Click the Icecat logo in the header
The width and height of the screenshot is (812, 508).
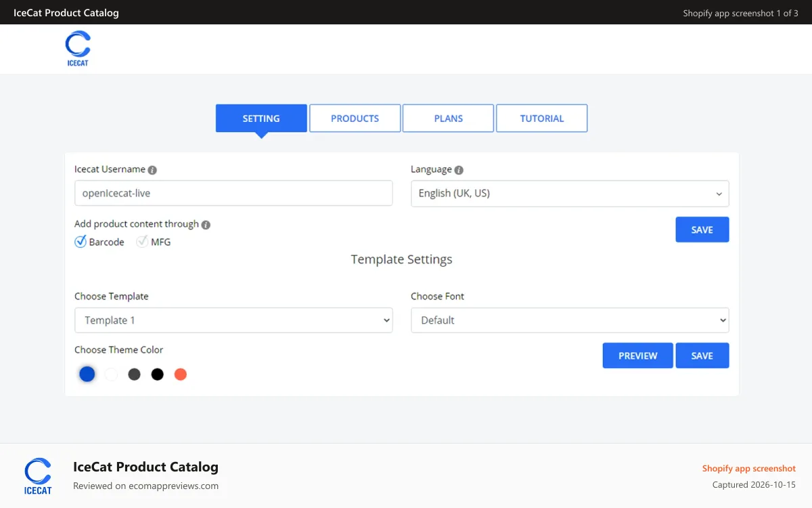(78, 49)
